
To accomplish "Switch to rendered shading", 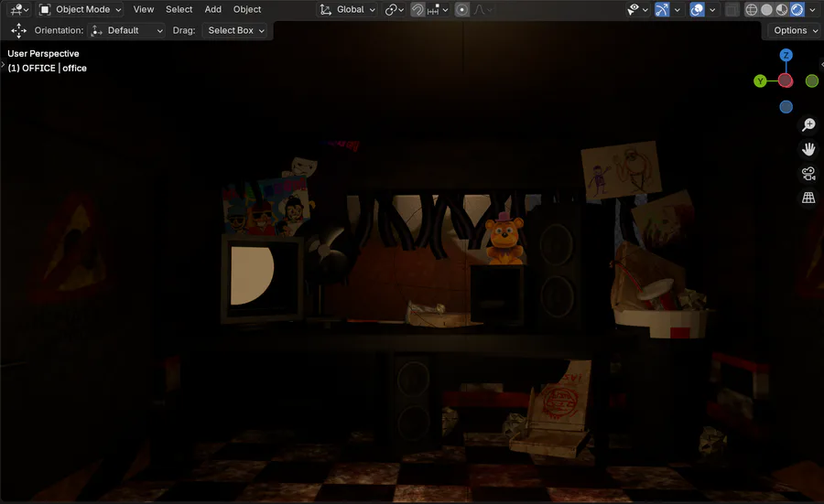I will (x=797, y=9).
